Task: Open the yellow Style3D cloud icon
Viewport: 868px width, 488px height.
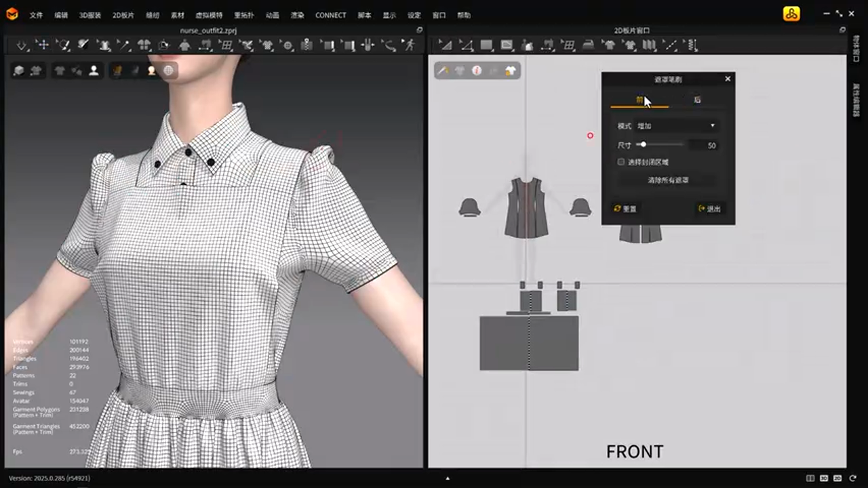Action: point(791,14)
